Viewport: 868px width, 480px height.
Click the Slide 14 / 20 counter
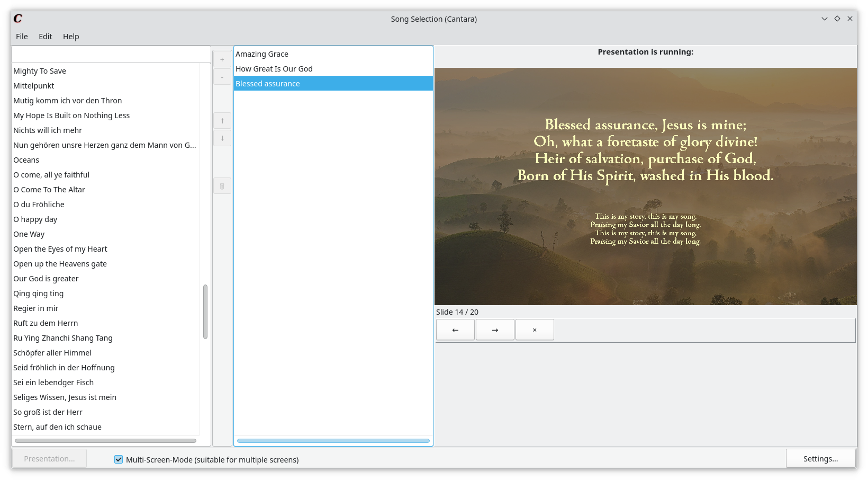(x=457, y=312)
